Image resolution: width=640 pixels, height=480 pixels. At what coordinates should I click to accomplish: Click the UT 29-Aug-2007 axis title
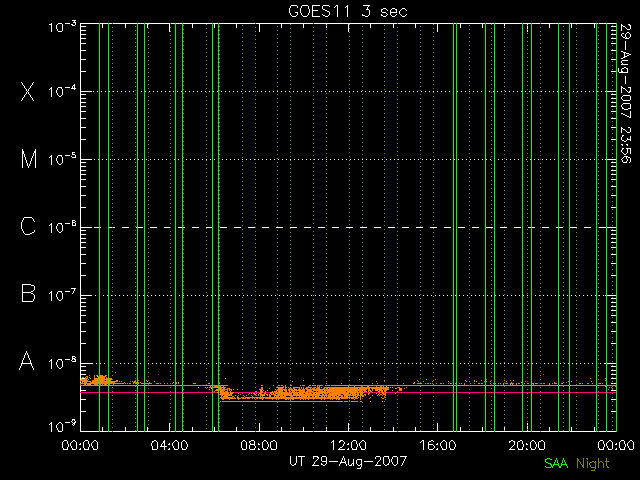click(348, 461)
